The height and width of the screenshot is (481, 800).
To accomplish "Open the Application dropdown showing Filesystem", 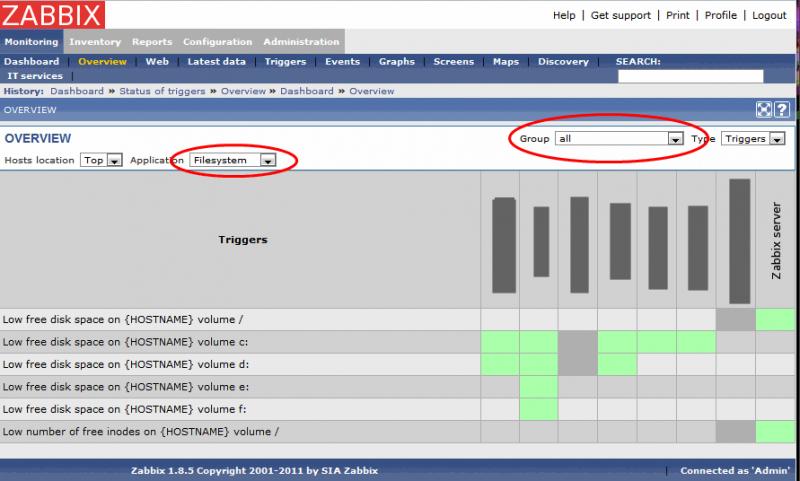I will click(x=233, y=160).
